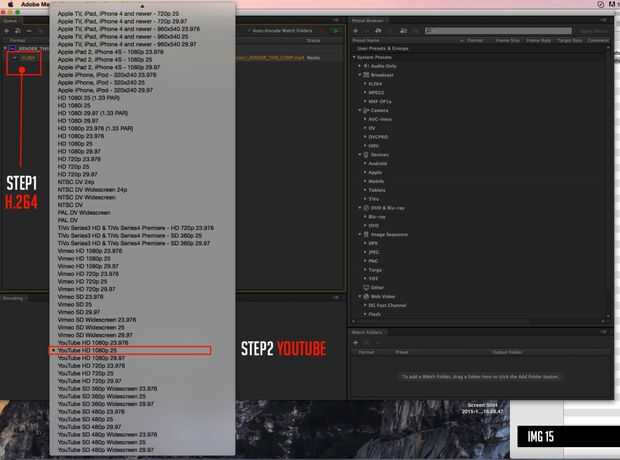Select the Watch Folders tab
Screen dimensions: 620x460
367,332
